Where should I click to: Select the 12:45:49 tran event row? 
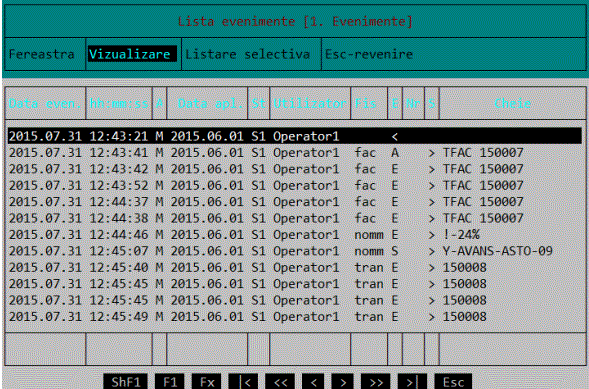(295, 317)
